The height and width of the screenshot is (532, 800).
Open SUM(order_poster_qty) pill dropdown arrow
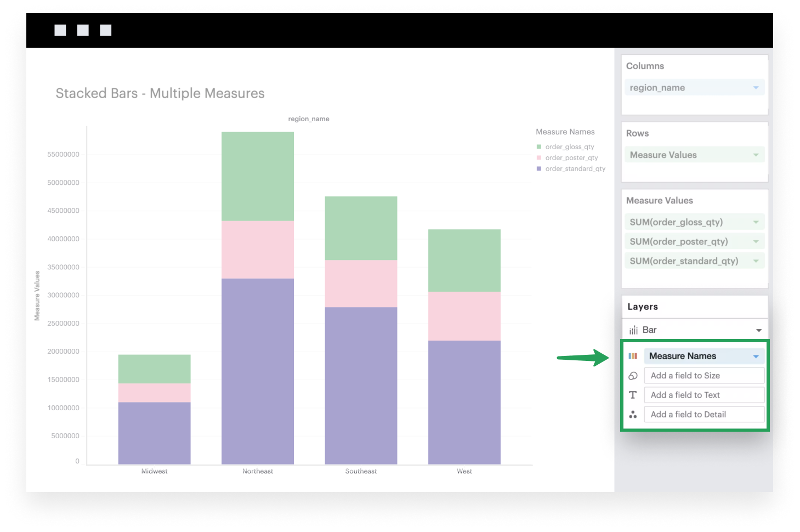point(756,242)
